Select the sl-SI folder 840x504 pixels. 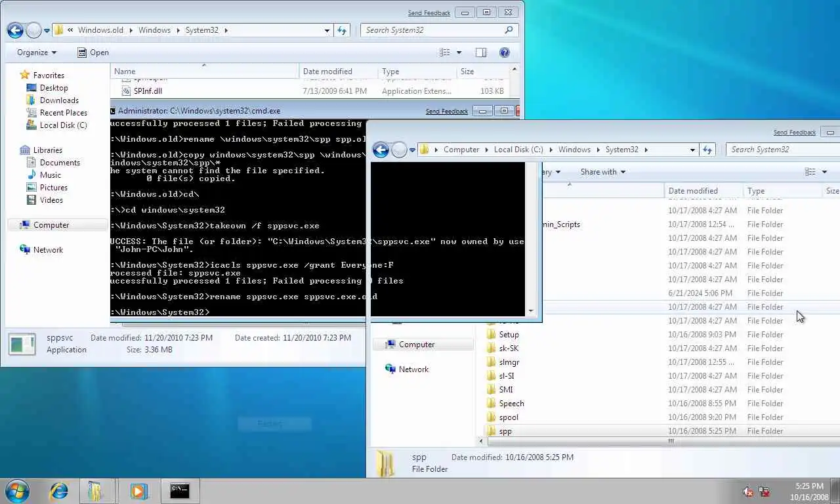point(507,376)
